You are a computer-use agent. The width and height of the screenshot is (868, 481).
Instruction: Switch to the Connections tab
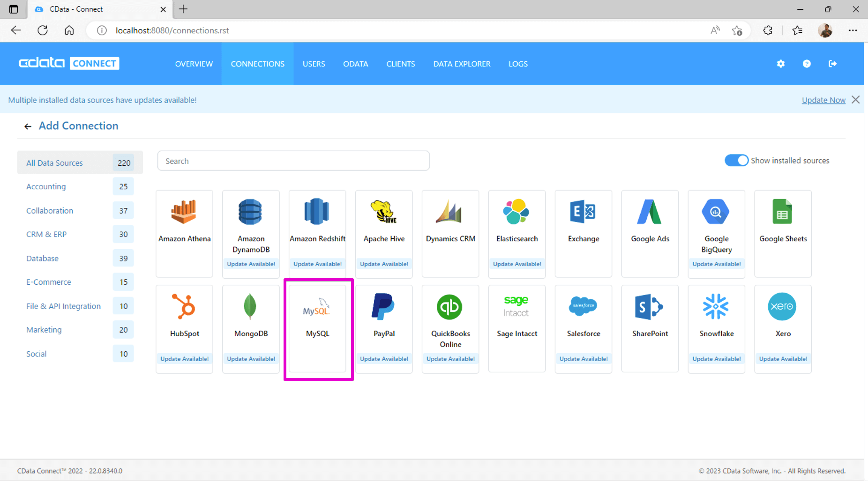click(257, 64)
